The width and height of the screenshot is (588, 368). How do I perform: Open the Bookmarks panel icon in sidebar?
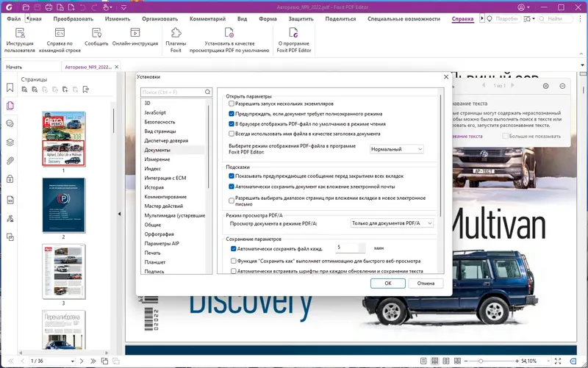(10, 87)
